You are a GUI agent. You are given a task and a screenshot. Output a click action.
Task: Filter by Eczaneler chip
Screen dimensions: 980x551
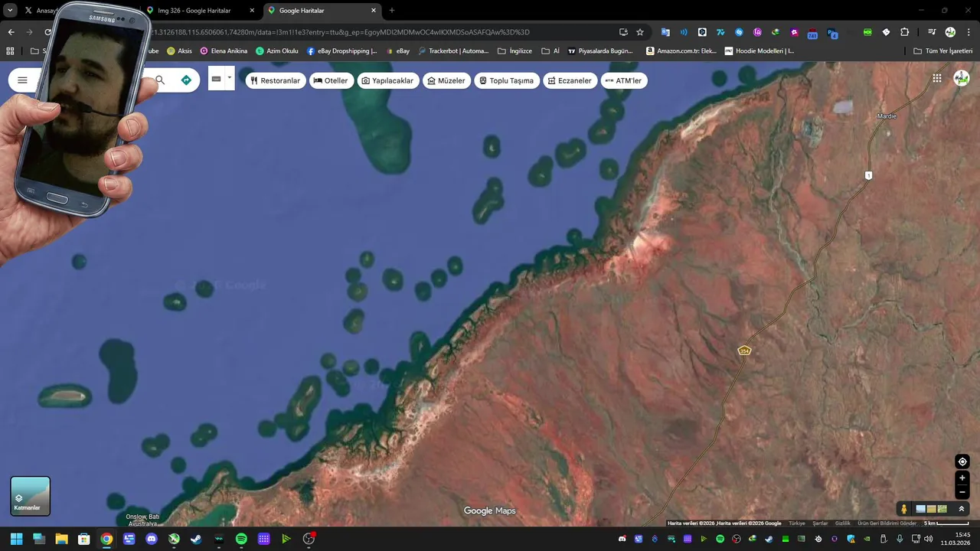[570, 80]
